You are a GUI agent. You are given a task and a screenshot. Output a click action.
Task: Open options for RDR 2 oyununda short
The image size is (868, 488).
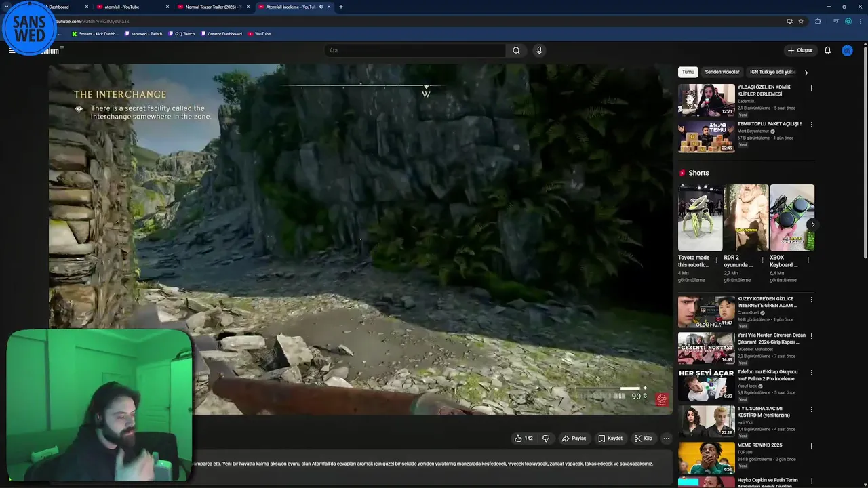tap(762, 260)
